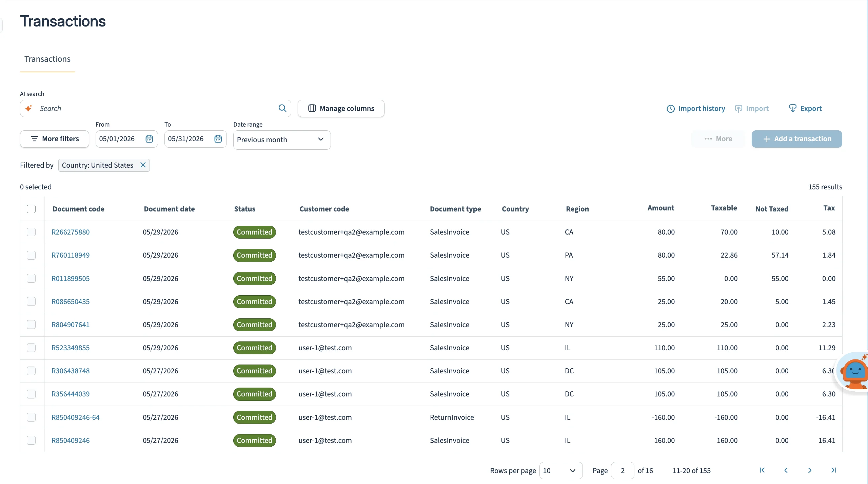The width and height of the screenshot is (868, 484).
Task: Go to the next page
Action: click(810, 470)
